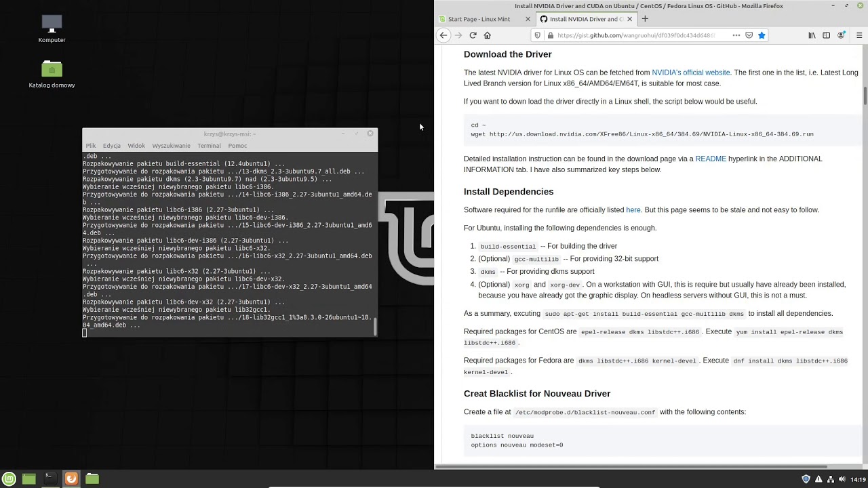Select the Katalog domowy desktop folder
This screenshot has width=868, height=488.
tap(52, 75)
